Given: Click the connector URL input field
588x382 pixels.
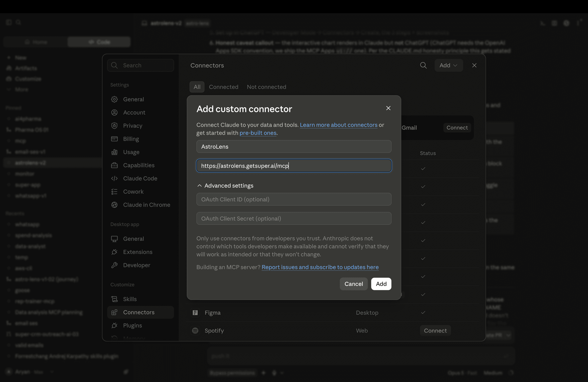Looking at the screenshot, I should [x=294, y=166].
